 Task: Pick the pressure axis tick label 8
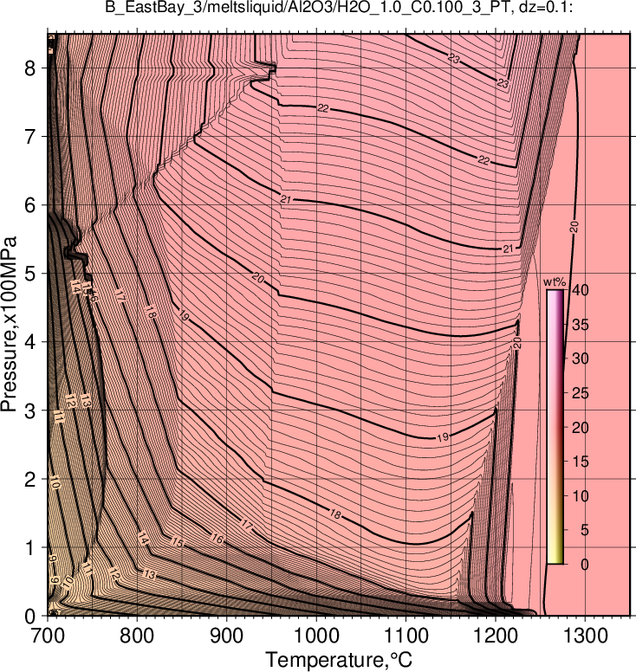(29, 68)
